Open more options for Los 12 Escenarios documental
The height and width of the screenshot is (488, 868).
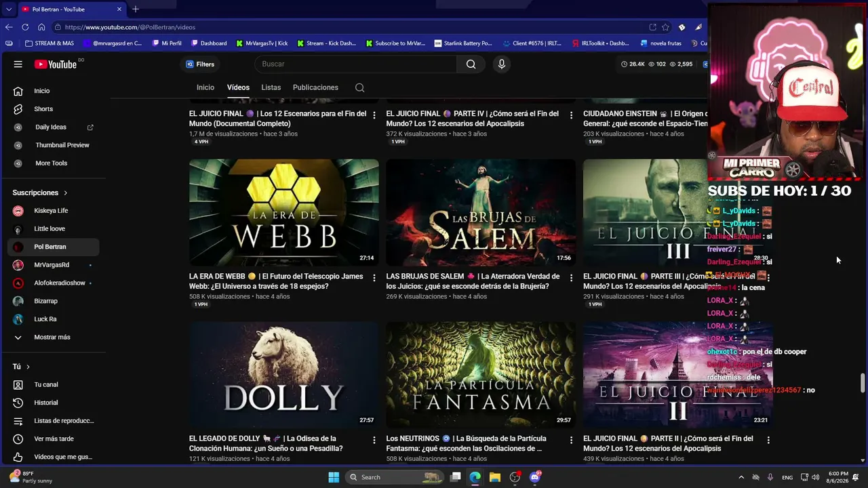click(x=374, y=115)
